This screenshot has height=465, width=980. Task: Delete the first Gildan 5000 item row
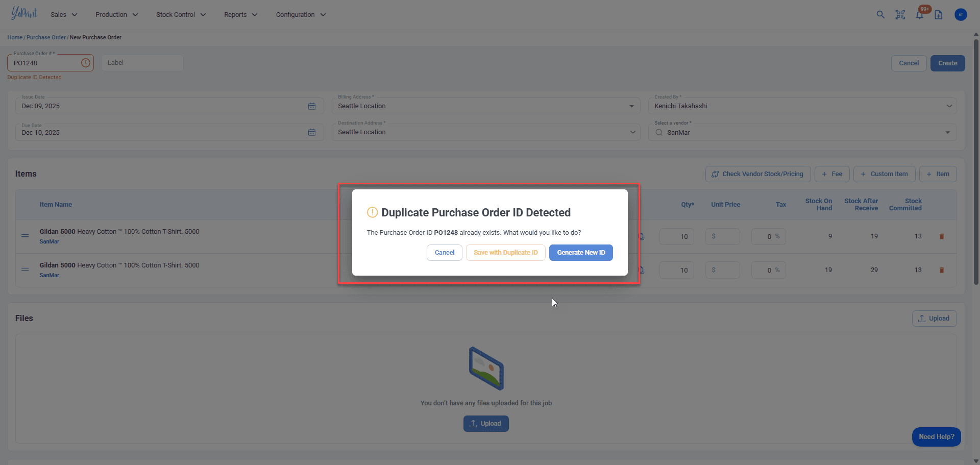pyautogui.click(x=942, y=236)
